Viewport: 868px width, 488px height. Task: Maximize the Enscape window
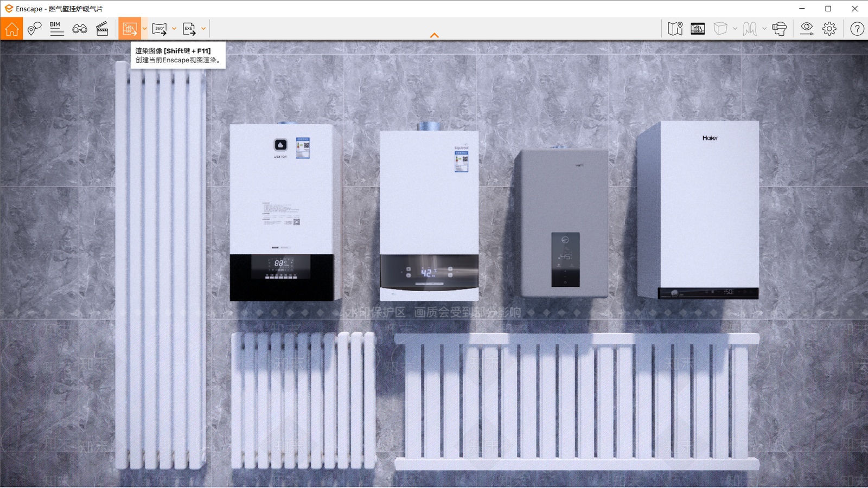tap(828, 9)
